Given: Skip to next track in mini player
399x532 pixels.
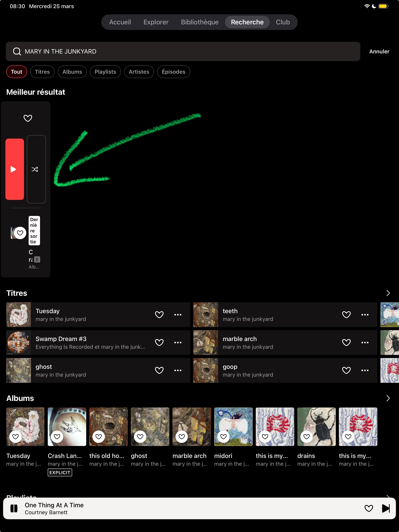Looking at the screenshot, I should [385, 508].
